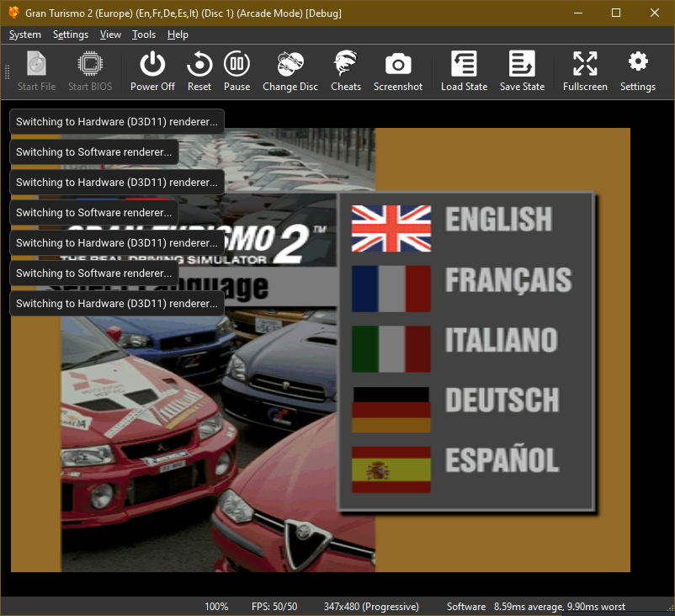Screen dimensions: 675x616
Task: Switch to Fullscreen mode
Action: coord(585,71)
